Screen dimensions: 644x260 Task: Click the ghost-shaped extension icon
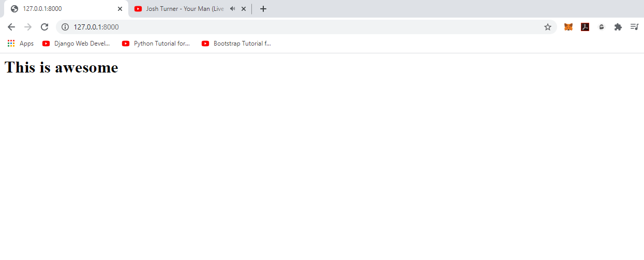[x=602, y=27]
